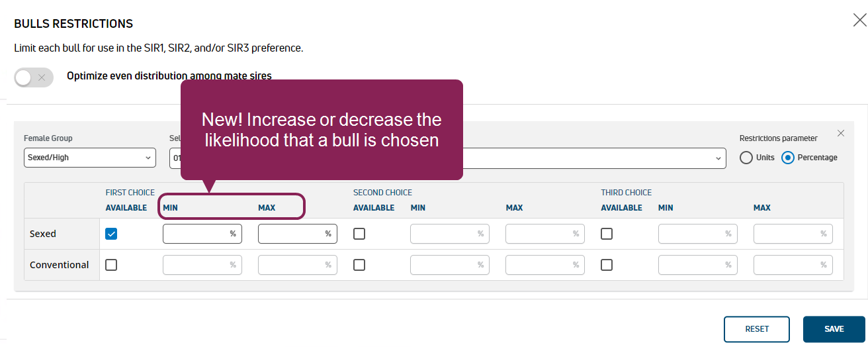868x347 pixels.
Task: Open the Female Group dropdown
Action: 90,158
